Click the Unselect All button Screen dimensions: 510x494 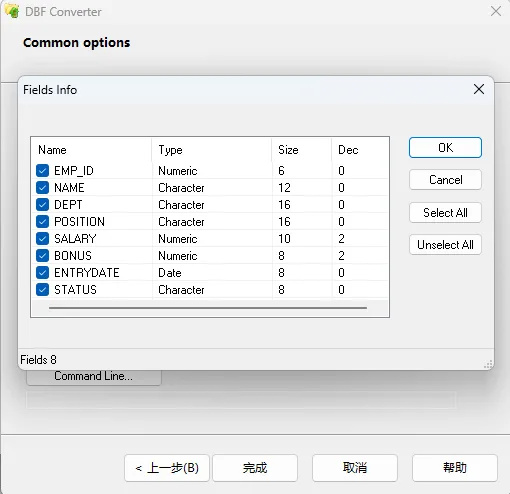[445, 245]
